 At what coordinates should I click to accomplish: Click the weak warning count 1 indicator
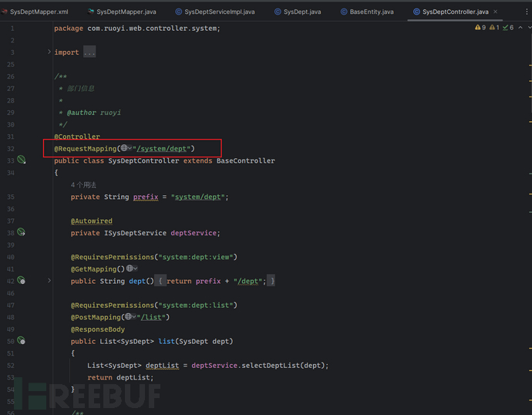pos(494,28)
